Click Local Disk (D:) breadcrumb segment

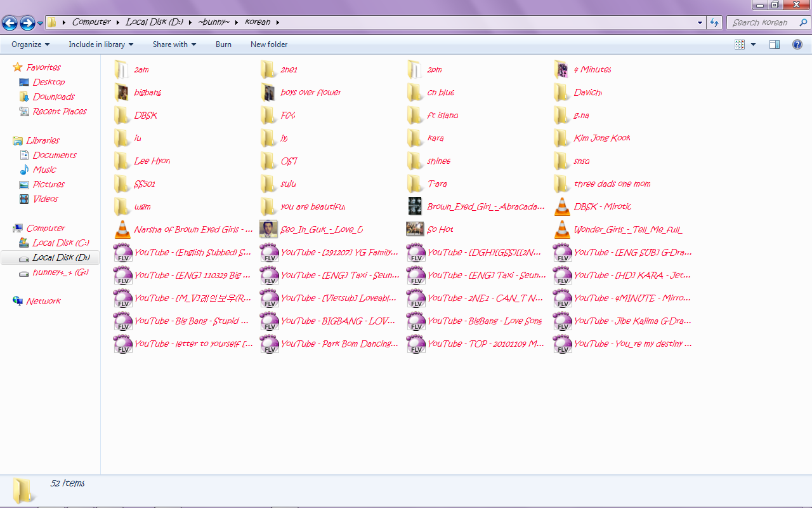154,22
